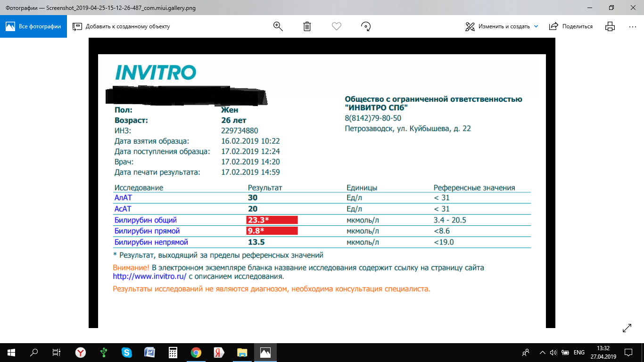Click the zoom magnifier icon
644x362 pixels.
[x=278, y=26]
